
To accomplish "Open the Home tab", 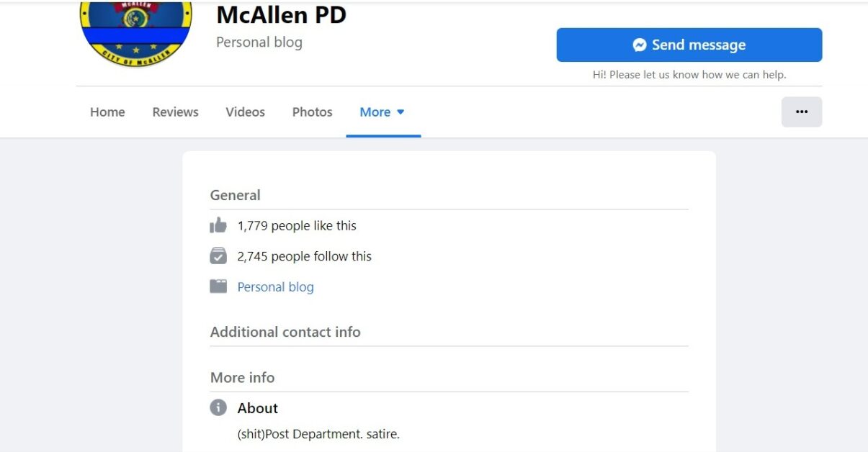I will click(107, 112).
